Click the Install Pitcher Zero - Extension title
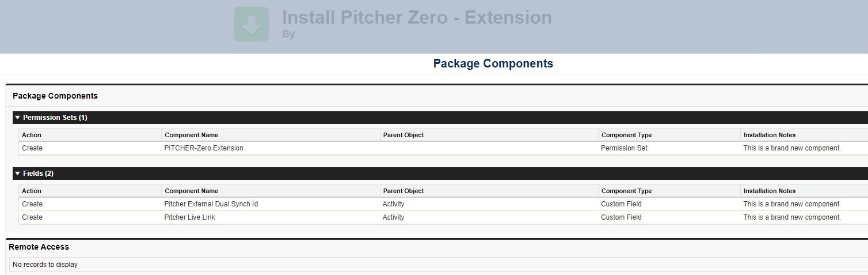The height and width of the screenshot is (275, 868). pos(417,17)
